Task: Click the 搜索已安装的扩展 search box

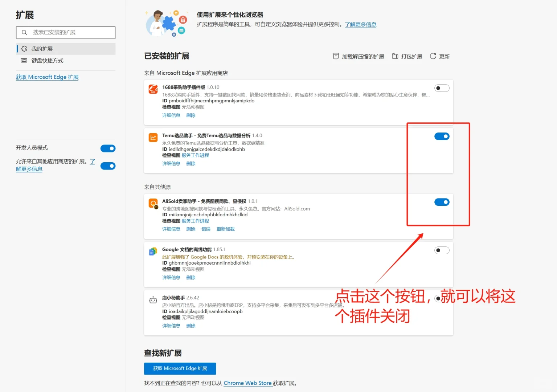Action: point(65,32)
